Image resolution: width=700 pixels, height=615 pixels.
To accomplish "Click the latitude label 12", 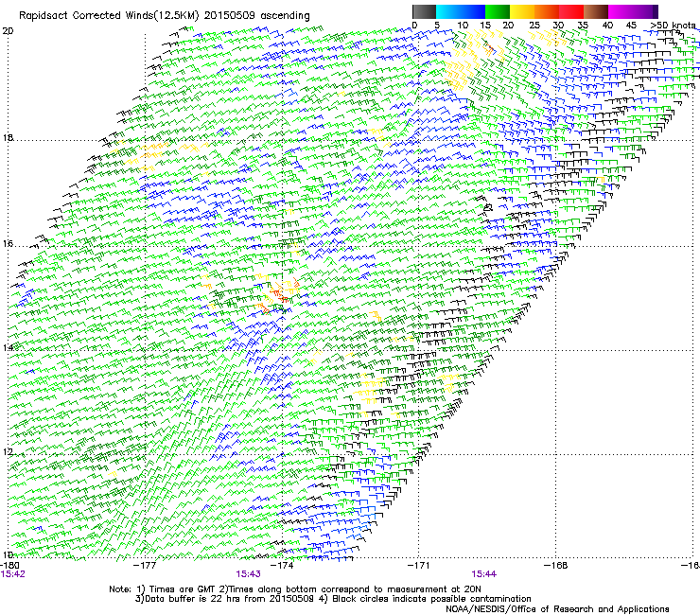I will (x=8, y=452).
